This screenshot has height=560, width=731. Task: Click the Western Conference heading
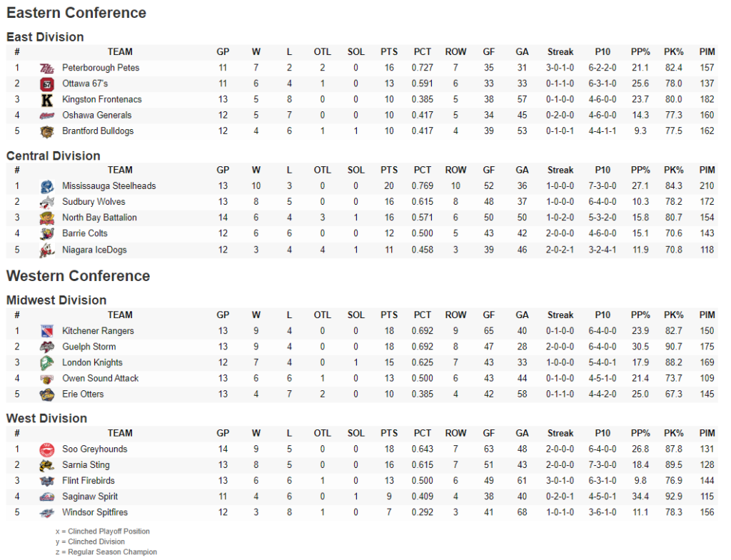79,276
